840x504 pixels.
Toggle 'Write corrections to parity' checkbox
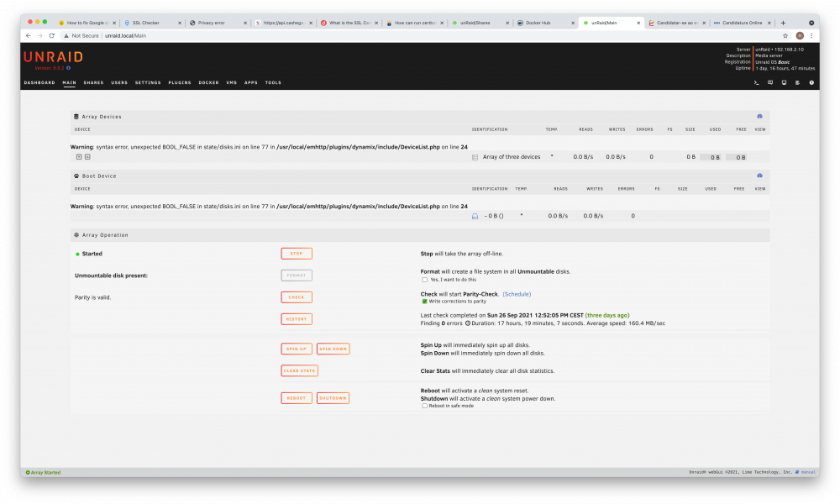[425, 302]
